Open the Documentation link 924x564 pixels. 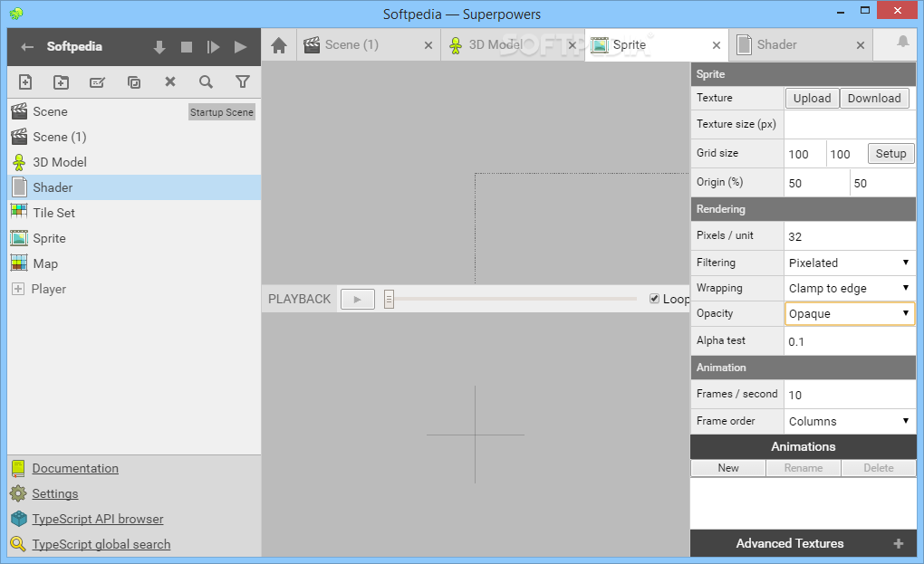[x=75, y=469]
